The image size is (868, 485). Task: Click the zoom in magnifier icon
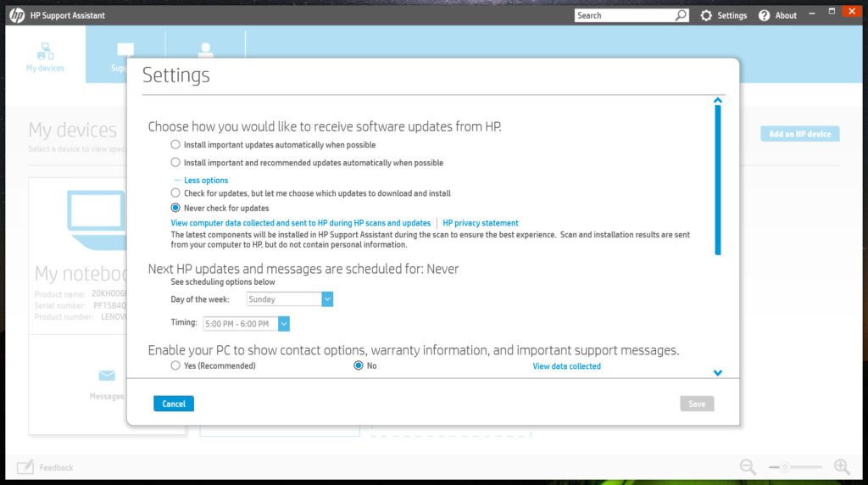[x=842, y=467]
